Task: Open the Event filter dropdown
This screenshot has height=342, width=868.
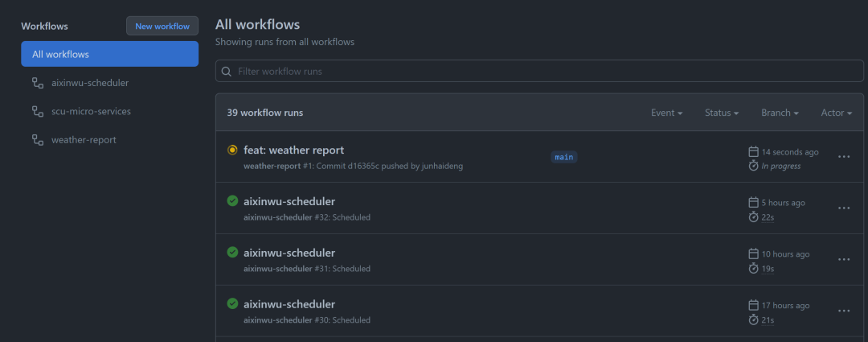Action: pos(666,113)
